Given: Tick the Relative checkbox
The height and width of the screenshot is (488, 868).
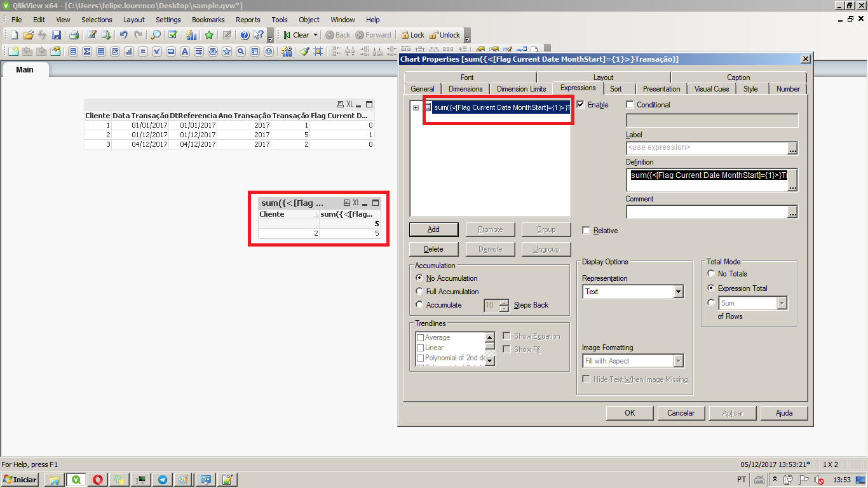Looking at the screenshot, I should pos(586,231).
